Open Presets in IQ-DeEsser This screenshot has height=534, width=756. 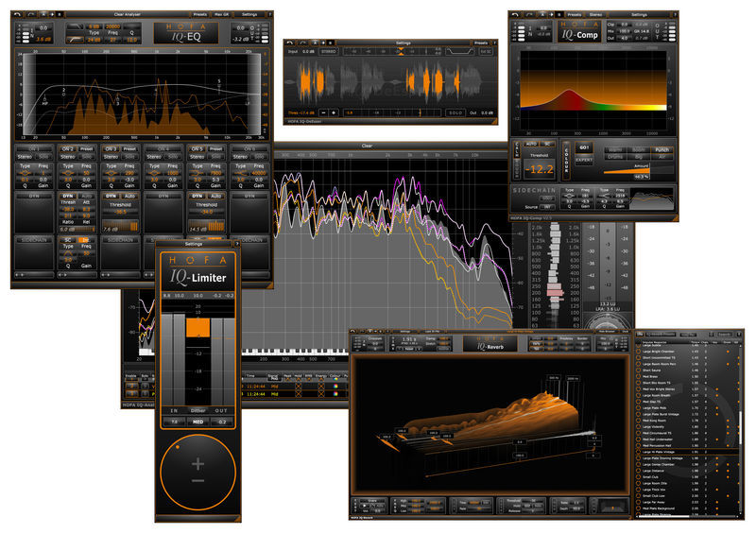[481, 43]
